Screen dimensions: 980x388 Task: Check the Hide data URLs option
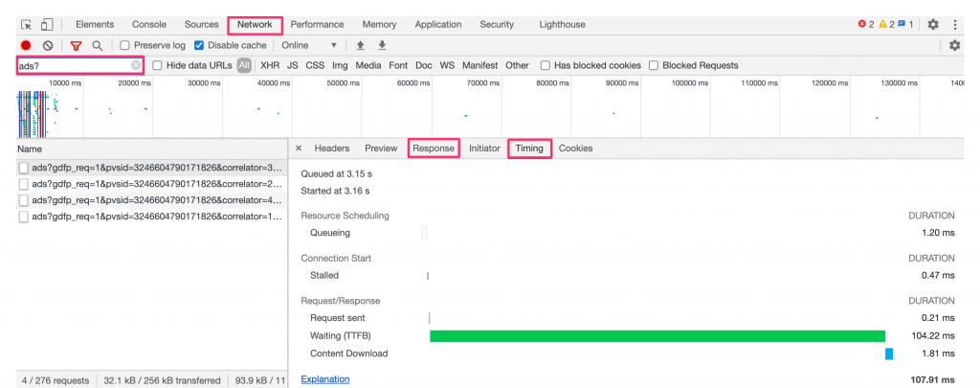pyautogui.click(x=158, y=65)
